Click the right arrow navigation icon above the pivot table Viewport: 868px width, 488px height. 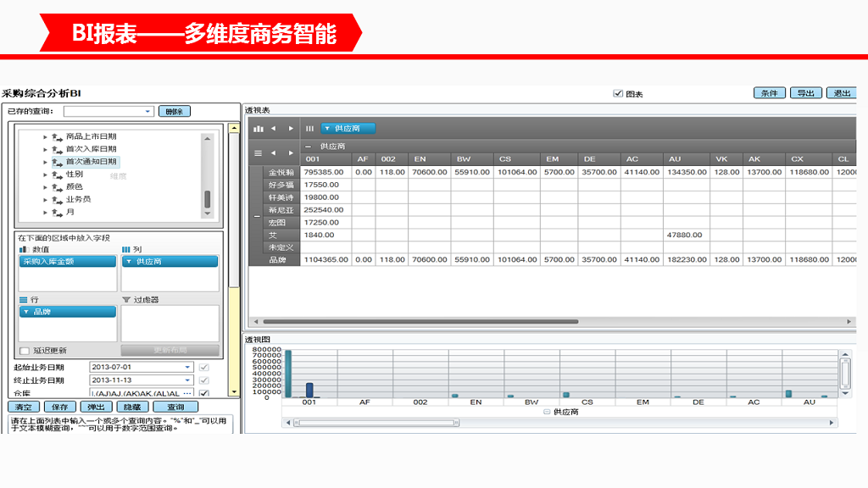point(291,129)
